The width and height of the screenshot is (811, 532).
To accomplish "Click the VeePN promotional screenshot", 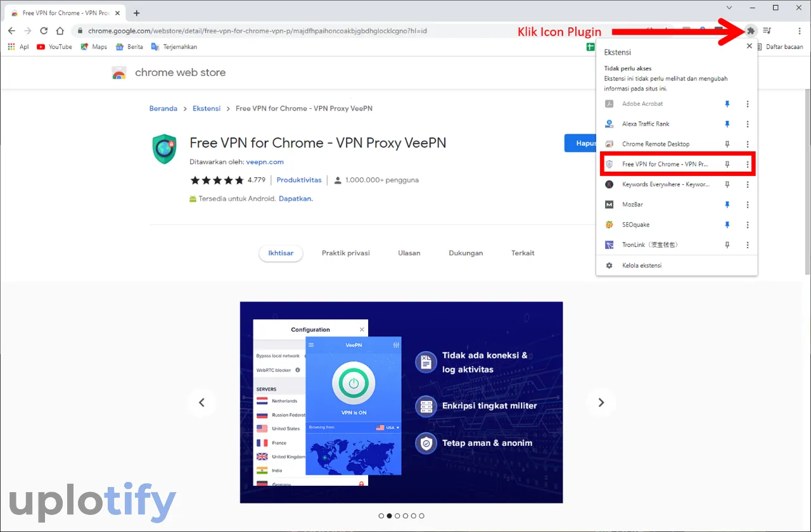I will pos(401,402).
